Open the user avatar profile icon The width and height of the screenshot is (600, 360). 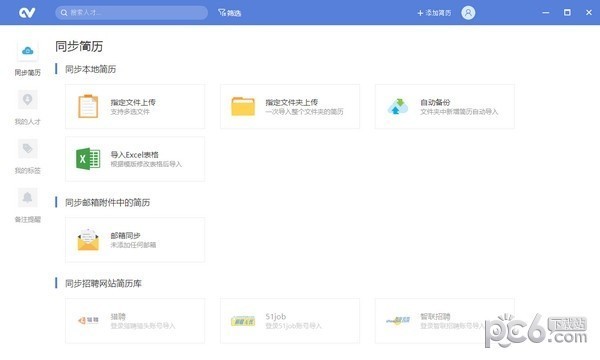468,13
